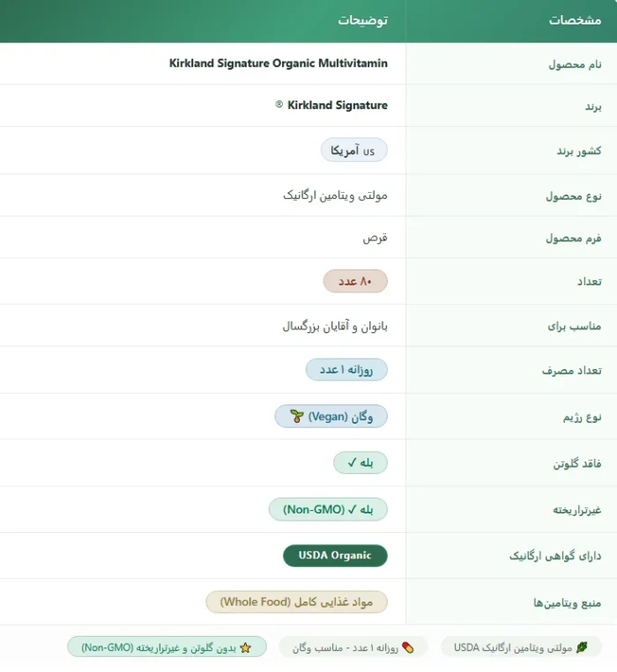Click the بله badge in the فاقد گلوتن row
The width and height of the screenshot is (617, 672).
(361, 463)
